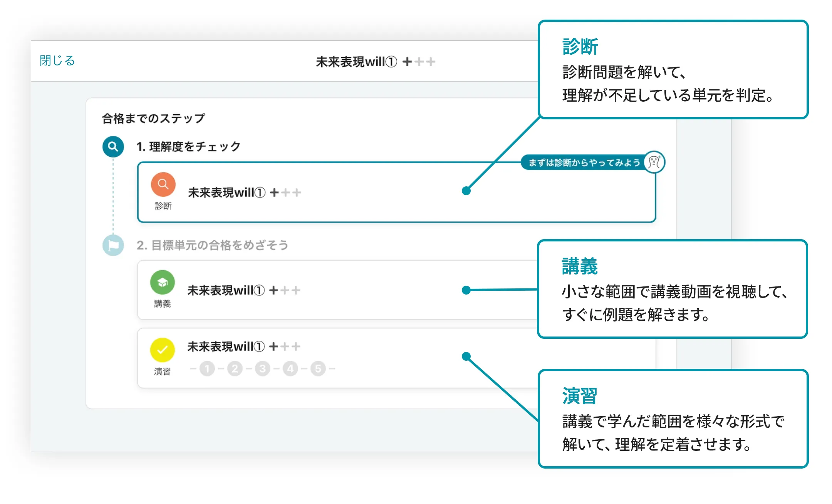Click the 診断 label under the orange icon
This screenshot has width=832, height=504.
click(163, 206)
